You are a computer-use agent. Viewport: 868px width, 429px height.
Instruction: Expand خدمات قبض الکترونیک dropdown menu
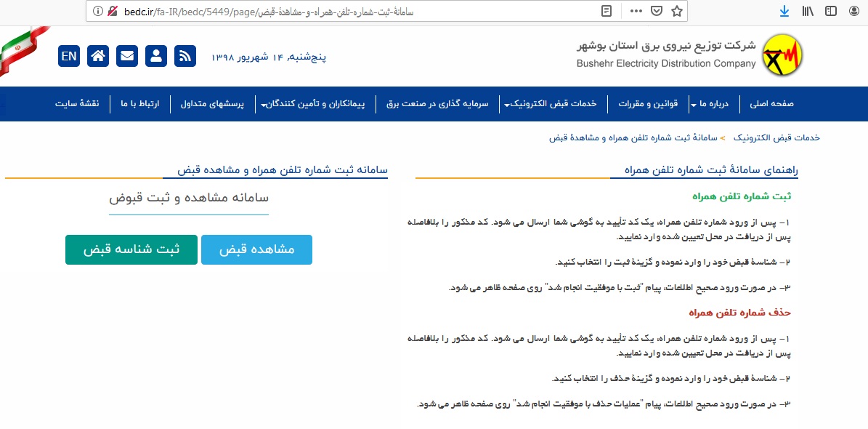click(550, 104)
